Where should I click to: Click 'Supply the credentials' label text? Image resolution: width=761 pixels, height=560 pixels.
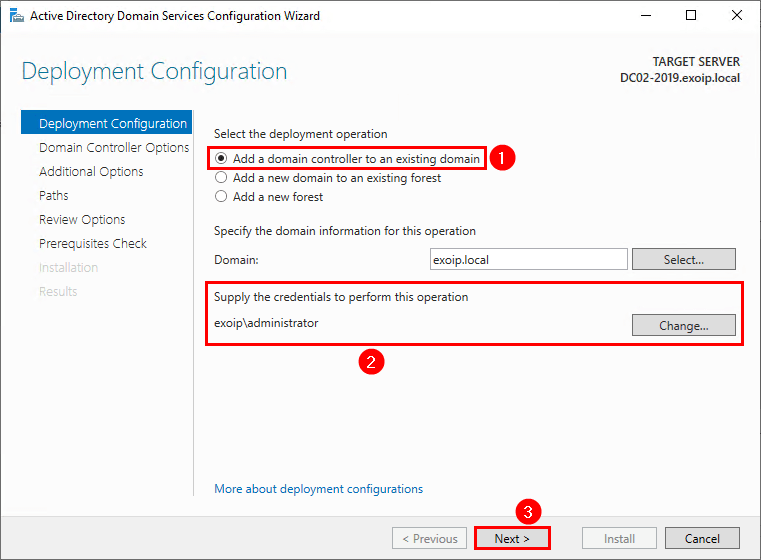pyautogui.click(x=341, y=297)
